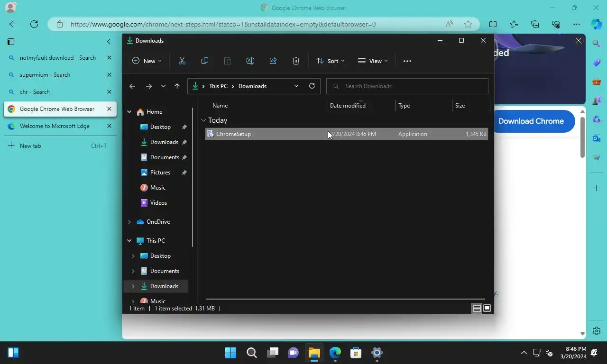Show hidden system tray icons

(524, 353)
